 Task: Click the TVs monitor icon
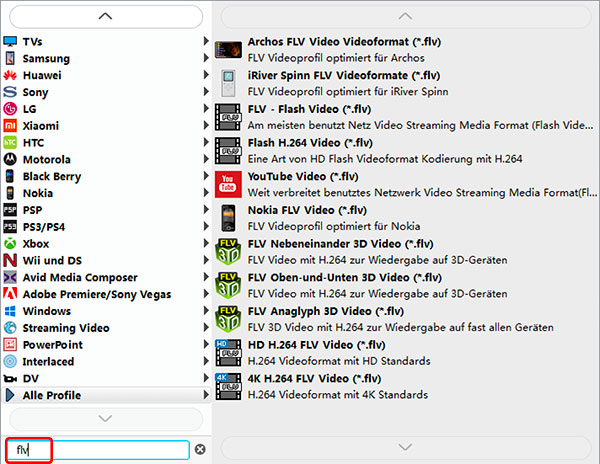[10, 41]
